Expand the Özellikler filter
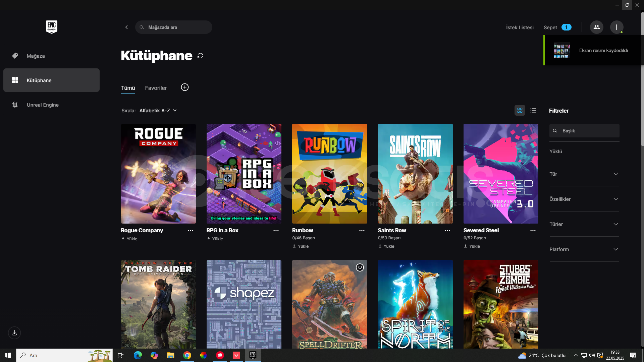The width and height of the screenshot is (644, 362). click(584, 199)
